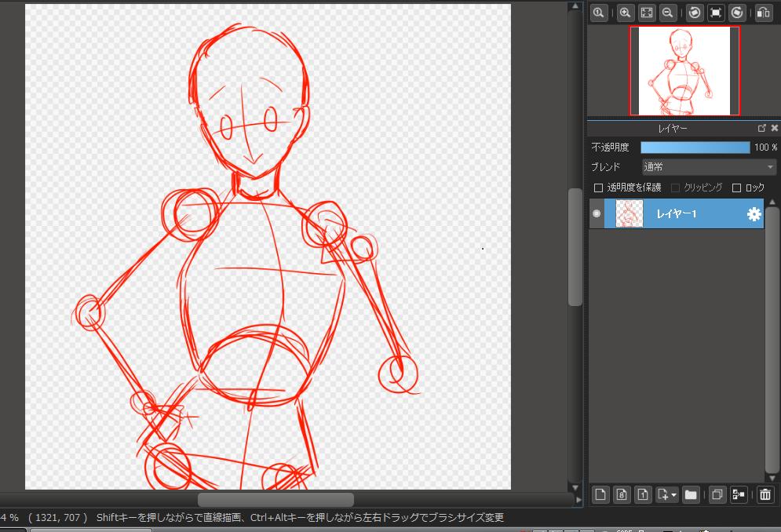Click the navigator preview thumbnail
The height and width of the screenshot is (532, 781).
tap(684, 71)
